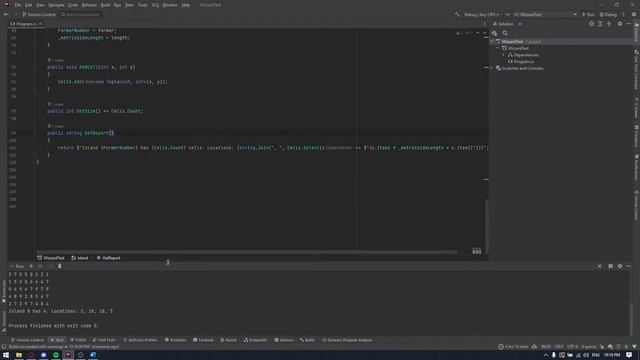The width and height of the screenshot is (640, 360).
Task: Open the Version Control toolbar widget
Action: [x=39, y=14]
